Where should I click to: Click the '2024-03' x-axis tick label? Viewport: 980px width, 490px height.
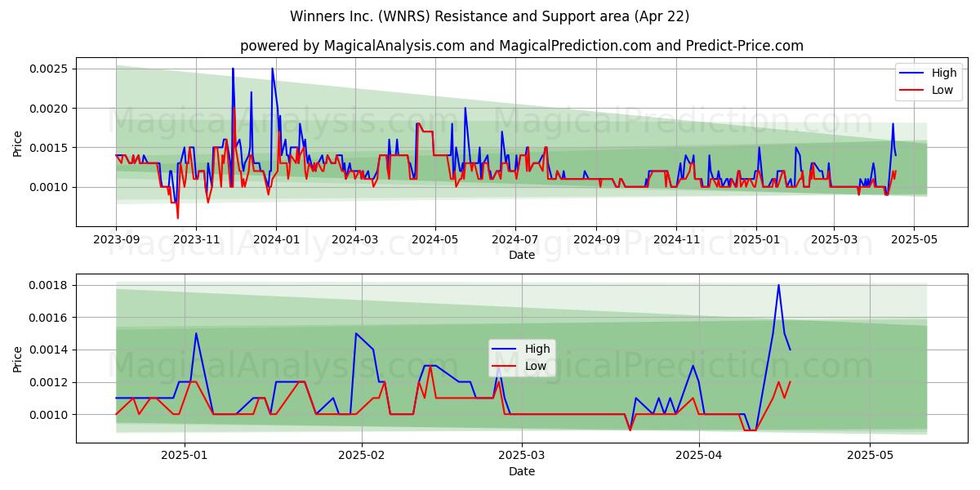pyautogui.click(x=354, y=239)
